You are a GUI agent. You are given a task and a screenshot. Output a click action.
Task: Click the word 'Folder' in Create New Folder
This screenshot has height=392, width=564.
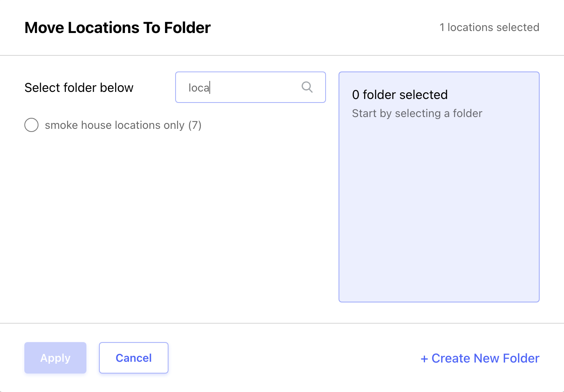click(521, 358)
